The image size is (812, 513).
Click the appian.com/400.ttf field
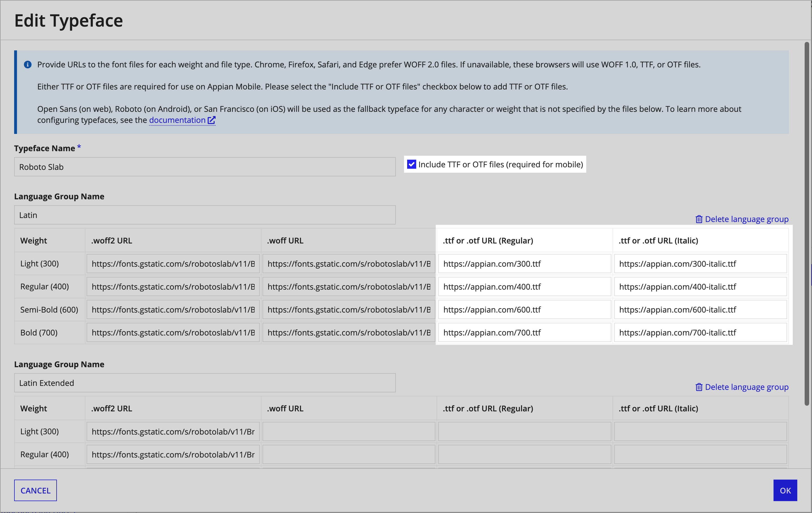point(525,287)
